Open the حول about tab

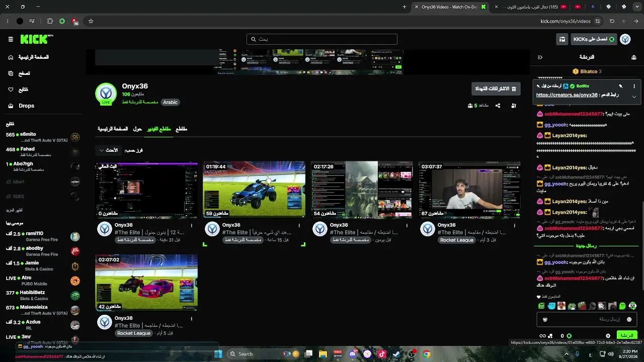point(137,129)
